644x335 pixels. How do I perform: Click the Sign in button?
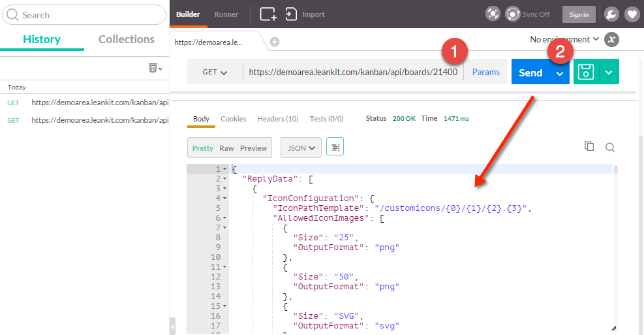click(579, 15)
